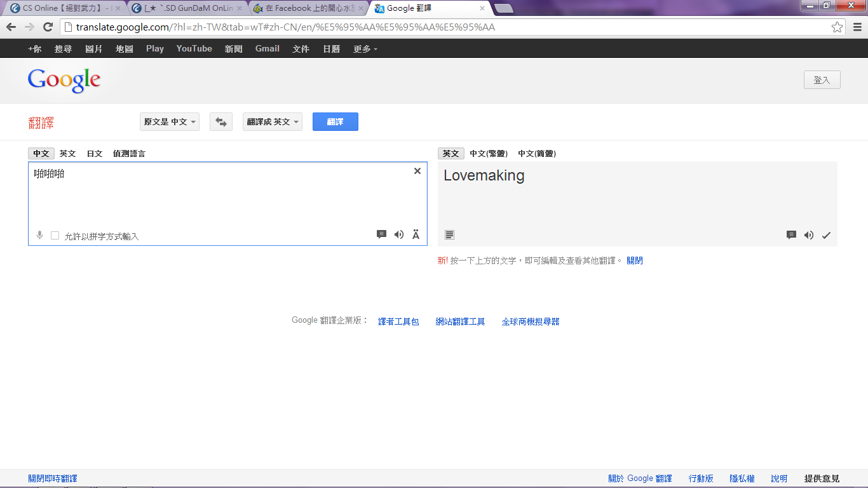Click 關閉即時翻譯 in the footer
Screen dimensions: 868x488
(x=53, y=478)
